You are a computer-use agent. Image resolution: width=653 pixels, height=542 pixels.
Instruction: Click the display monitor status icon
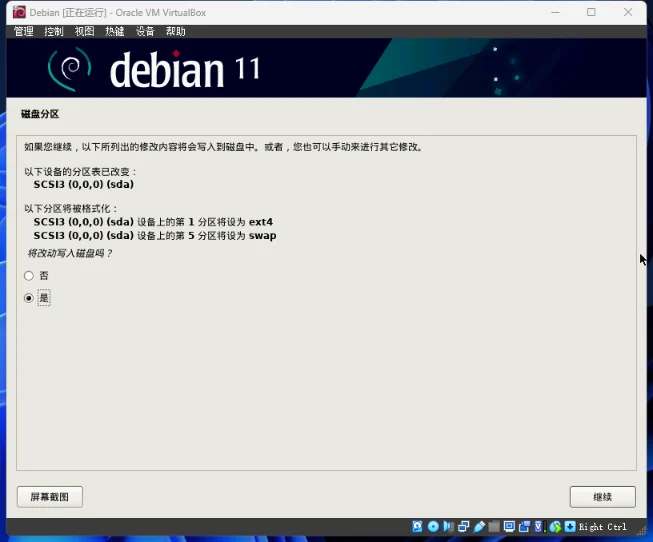509,527
